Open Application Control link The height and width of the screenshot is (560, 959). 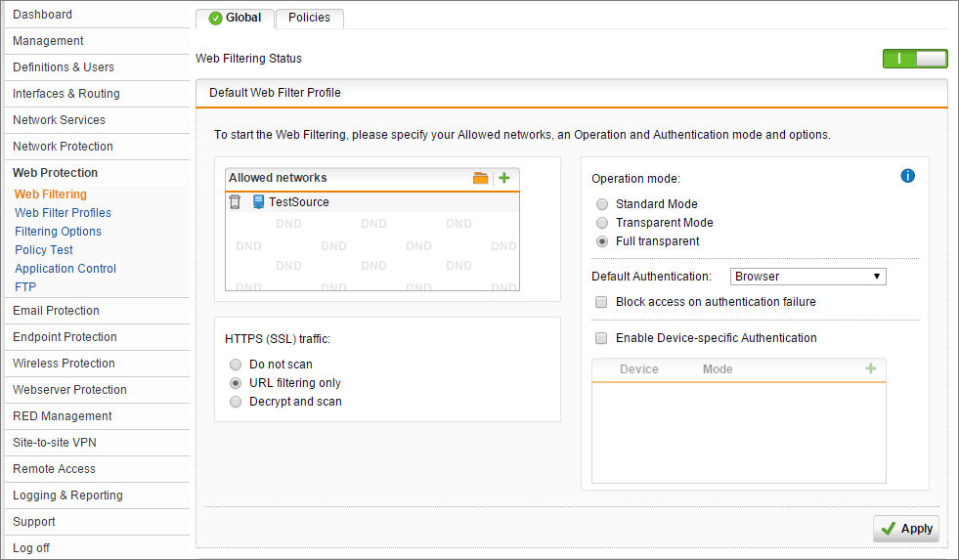(65, 269)
